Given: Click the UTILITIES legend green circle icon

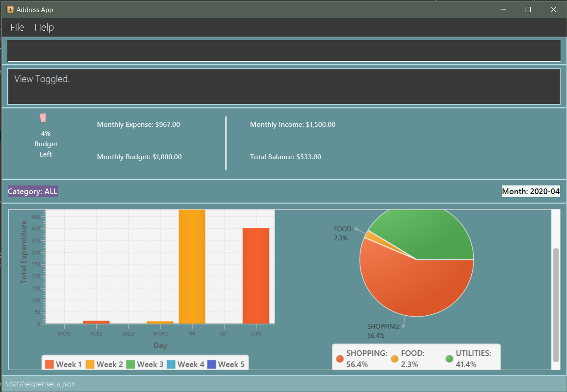Looking at the screenshot, I should 449,359.
